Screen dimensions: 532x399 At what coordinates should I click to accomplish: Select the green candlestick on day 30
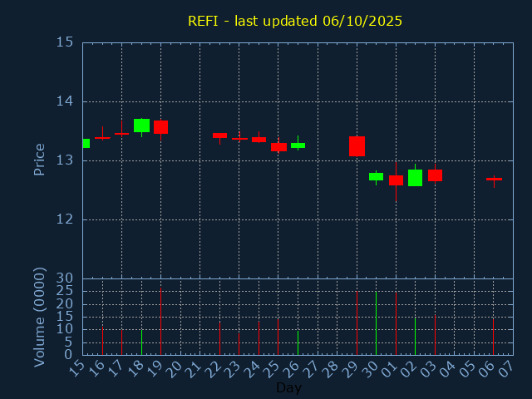376,176
